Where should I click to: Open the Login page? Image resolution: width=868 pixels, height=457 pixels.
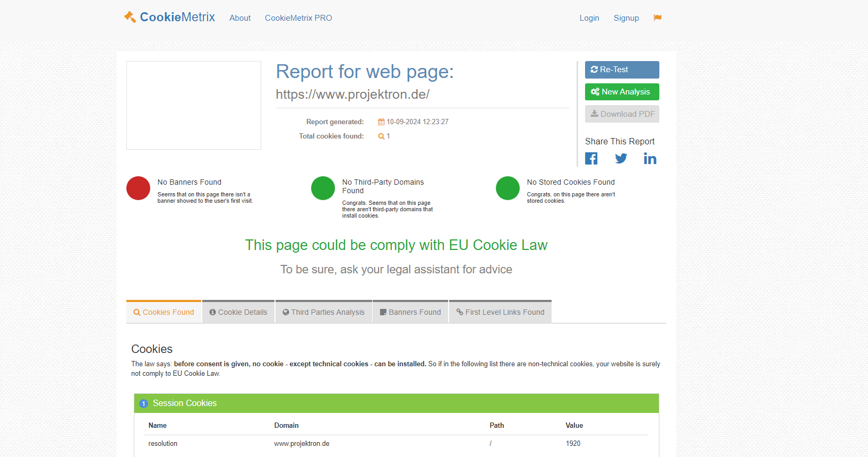pos(589,18)
